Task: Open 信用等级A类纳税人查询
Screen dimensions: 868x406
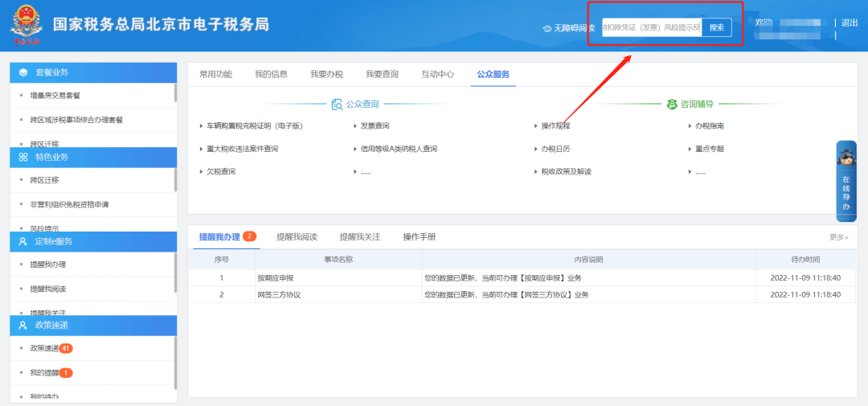Action: (399, 149)
